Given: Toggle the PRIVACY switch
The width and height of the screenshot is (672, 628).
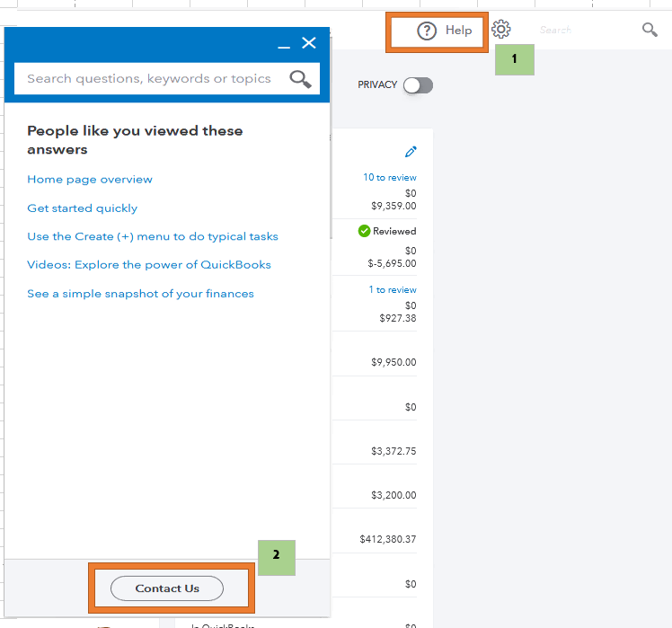Looking at the screenshot, I should 418,84.
